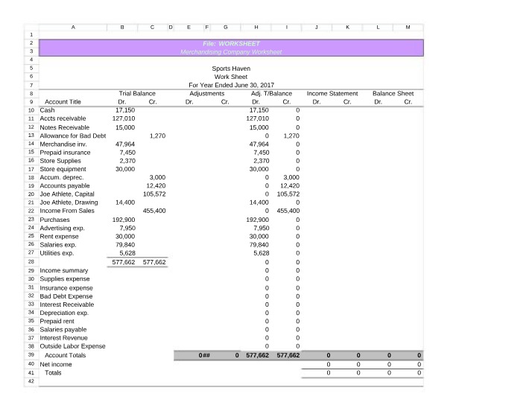Select the trial balance credit 105,572
Image resolution: width=532 pixels, height=411 pixels.
154,194
